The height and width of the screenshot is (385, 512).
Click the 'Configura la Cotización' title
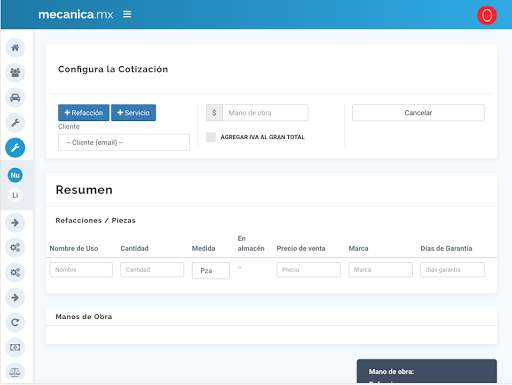tap(113, 69)
